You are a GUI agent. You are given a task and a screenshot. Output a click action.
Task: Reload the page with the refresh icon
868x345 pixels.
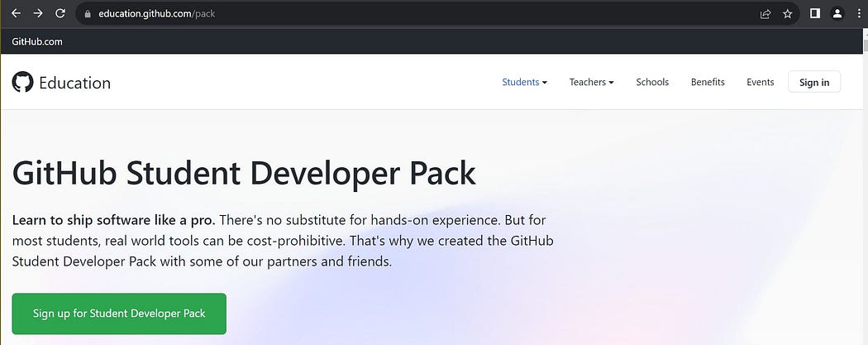[x=60, y=13]
